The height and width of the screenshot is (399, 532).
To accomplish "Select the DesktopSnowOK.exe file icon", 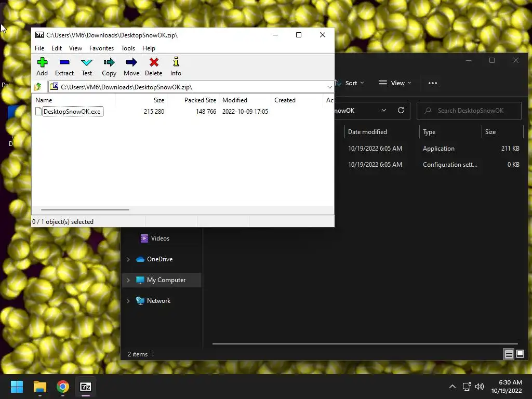I will [x=38, y=112].
